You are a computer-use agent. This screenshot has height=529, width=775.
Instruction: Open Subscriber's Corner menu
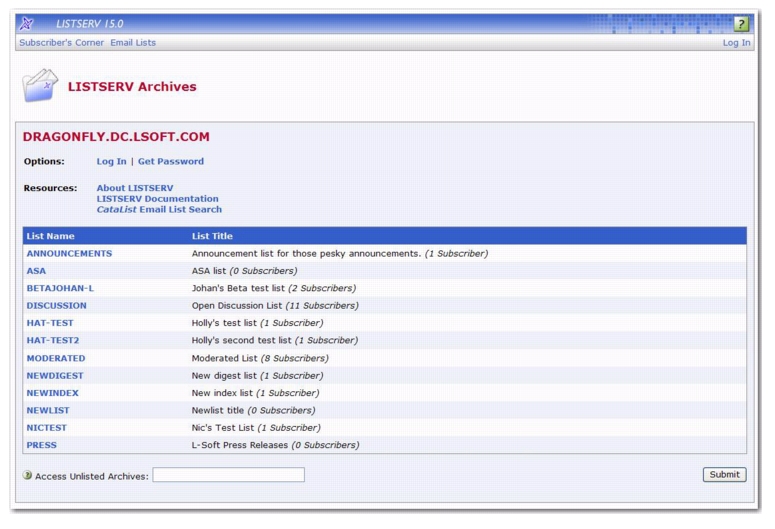61,43
